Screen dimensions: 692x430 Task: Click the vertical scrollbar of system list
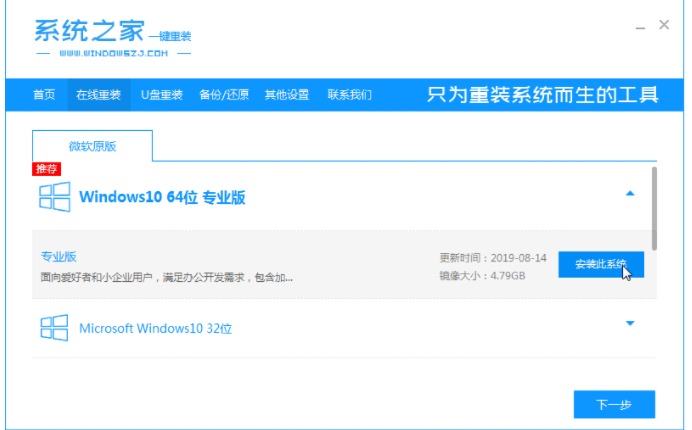(654, 208)
